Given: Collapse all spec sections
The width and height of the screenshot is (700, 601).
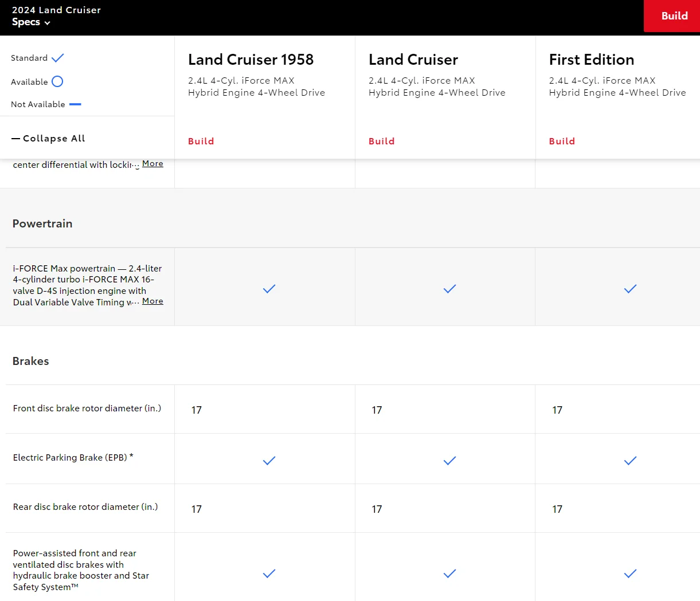Looking at the screenshot, I should (x=49, y=138).
